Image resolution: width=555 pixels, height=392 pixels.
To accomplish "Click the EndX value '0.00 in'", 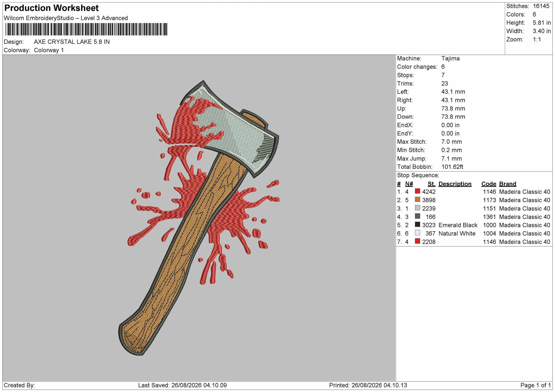I will 450,125.
